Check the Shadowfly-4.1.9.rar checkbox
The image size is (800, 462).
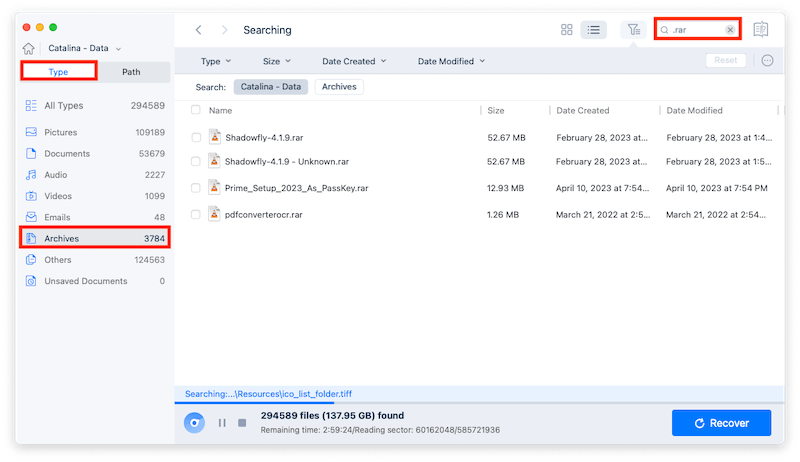point(196,137)
